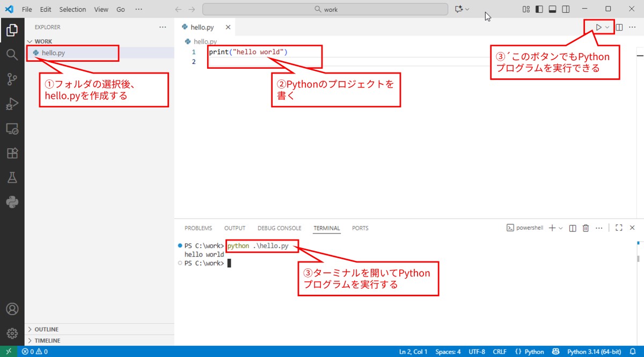Open the Selection menu
The height and width of the screenshot is (357, 644).
point(72,9)
